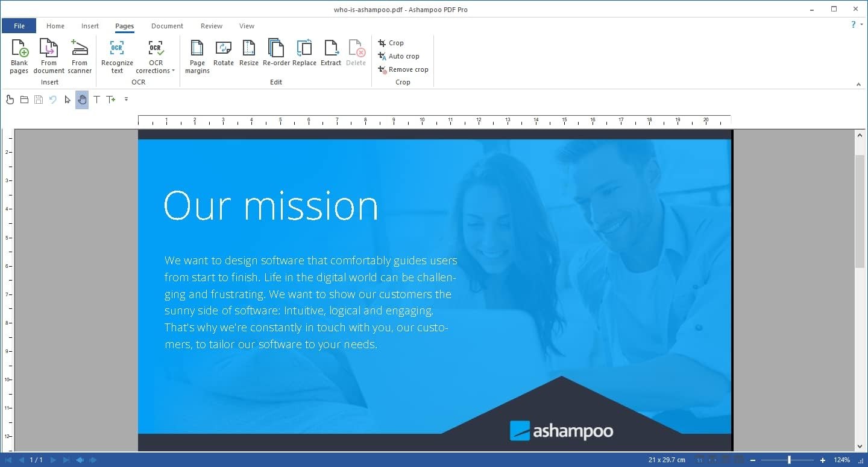
Task: Run OCR Recognize text
Action: pyautogui.click(x=117, y=57)
